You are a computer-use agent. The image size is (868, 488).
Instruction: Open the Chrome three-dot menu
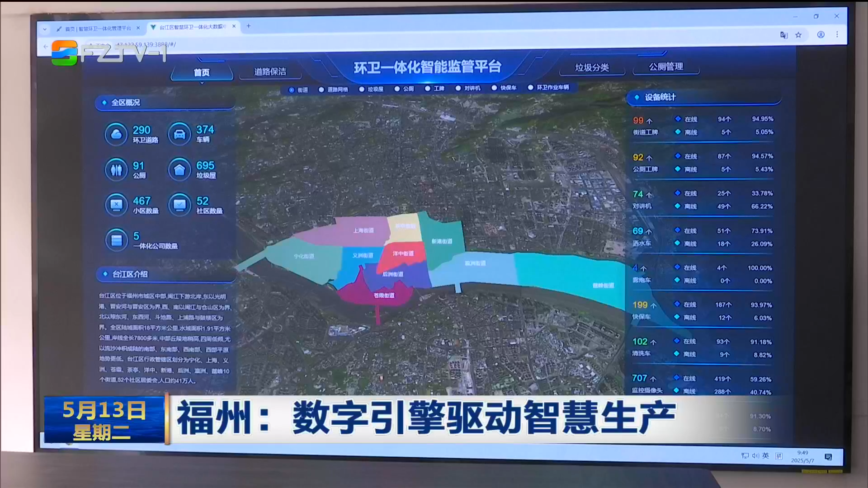click(837, 34)
